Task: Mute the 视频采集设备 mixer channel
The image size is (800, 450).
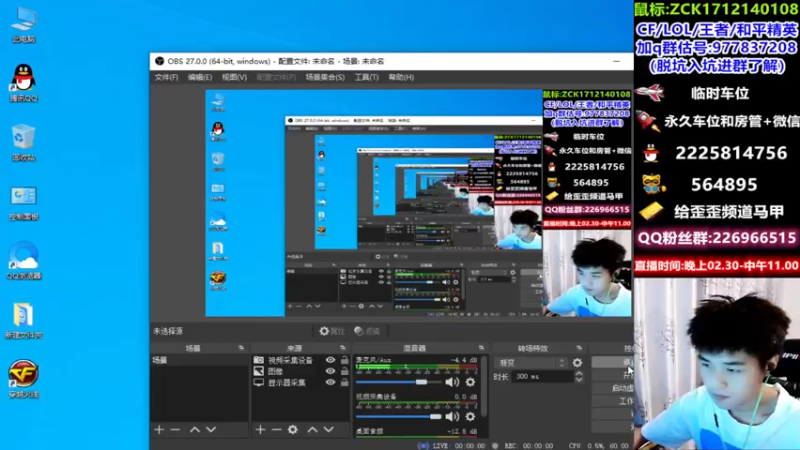Action: click(x=452, y=417)
